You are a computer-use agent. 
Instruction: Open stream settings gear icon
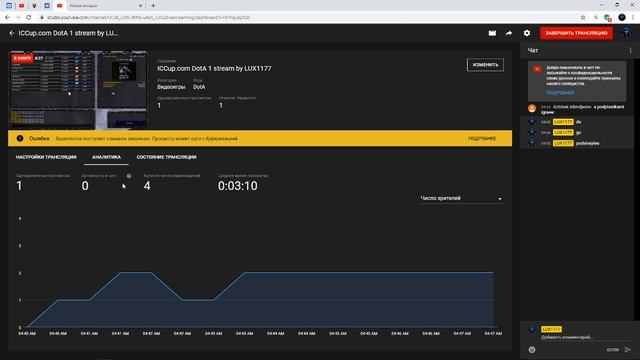point(527,33)
